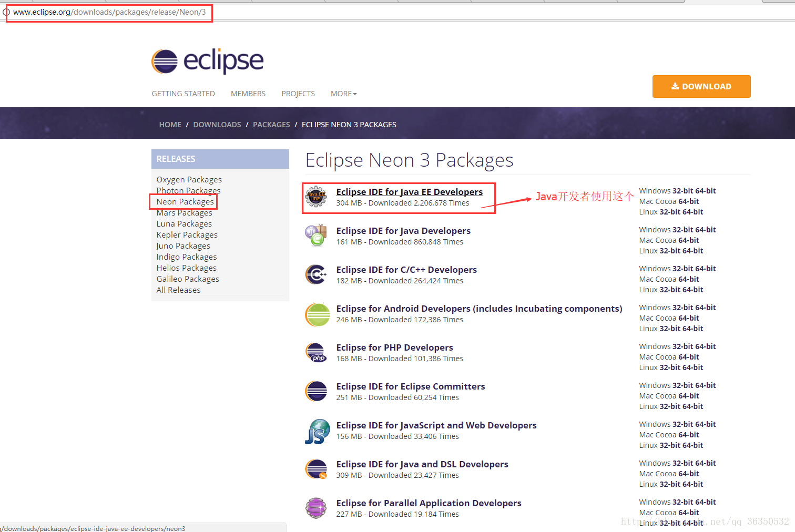
Task: Download Java EE Linux 64-bit
Action: pyautogui.click(x=693, y=212)
